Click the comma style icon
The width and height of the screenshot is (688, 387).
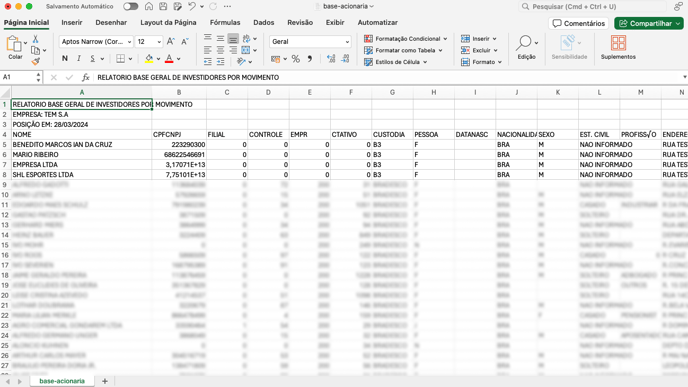310,59
